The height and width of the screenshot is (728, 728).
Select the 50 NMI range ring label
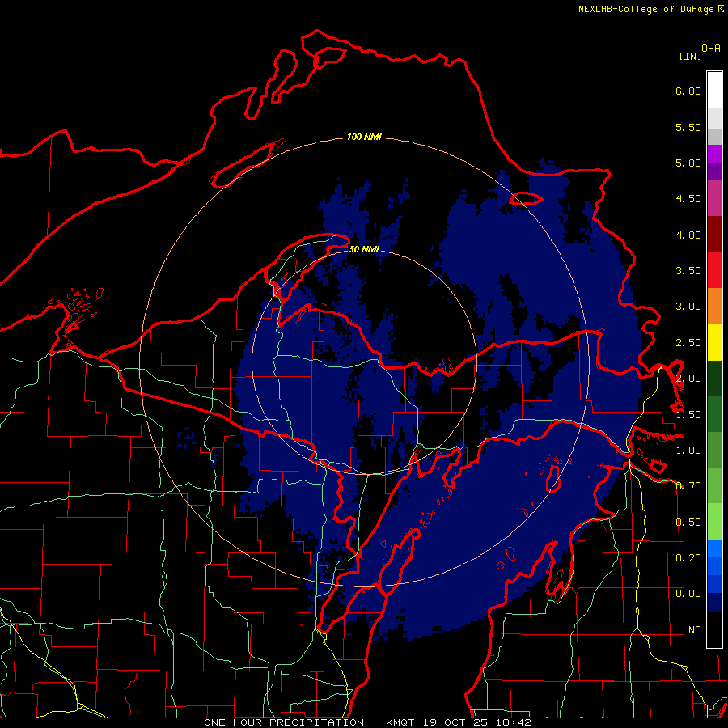[364, 249]
